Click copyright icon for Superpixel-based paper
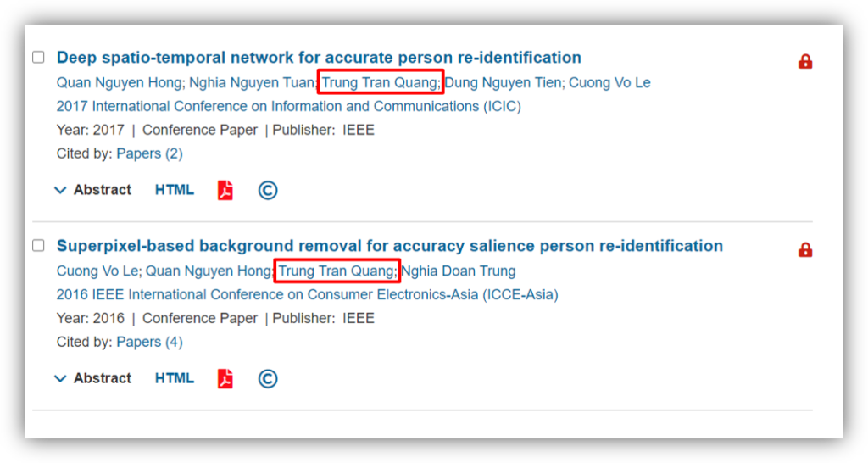The height and width of the screenshot is (463, 868). pos(268,378)
